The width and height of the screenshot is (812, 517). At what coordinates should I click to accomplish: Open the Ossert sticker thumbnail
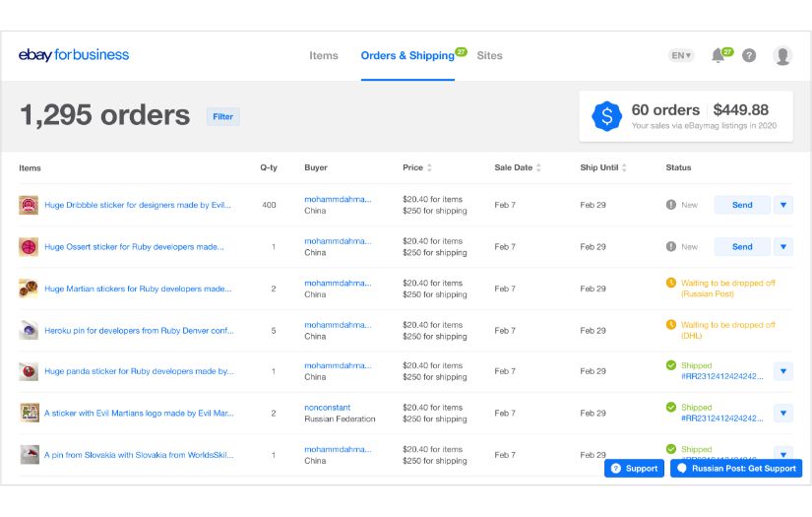[x=29, y=247]
